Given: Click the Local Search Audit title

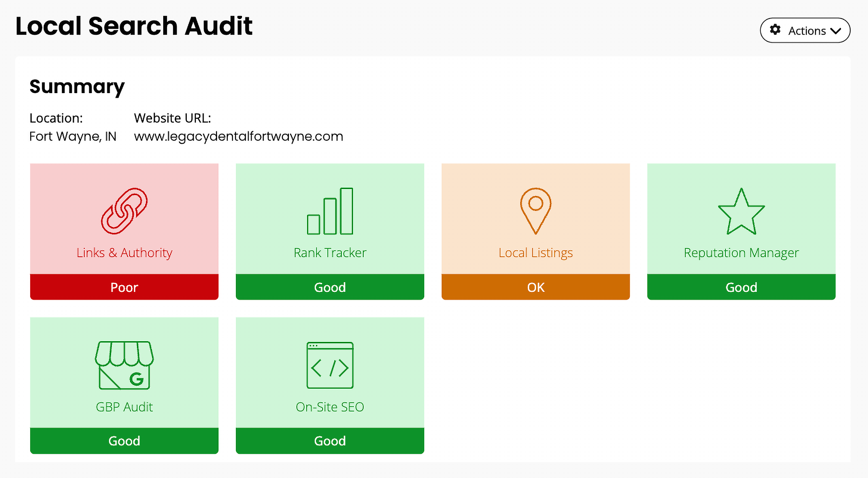Looking at the screenshot, I should [134, 26].
